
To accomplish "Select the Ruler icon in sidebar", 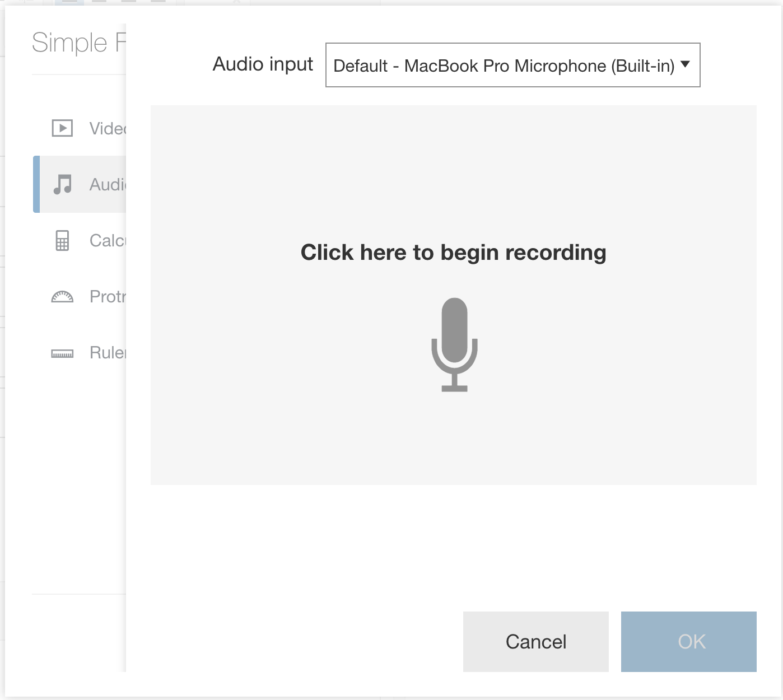I will click(x=62, y=353).
